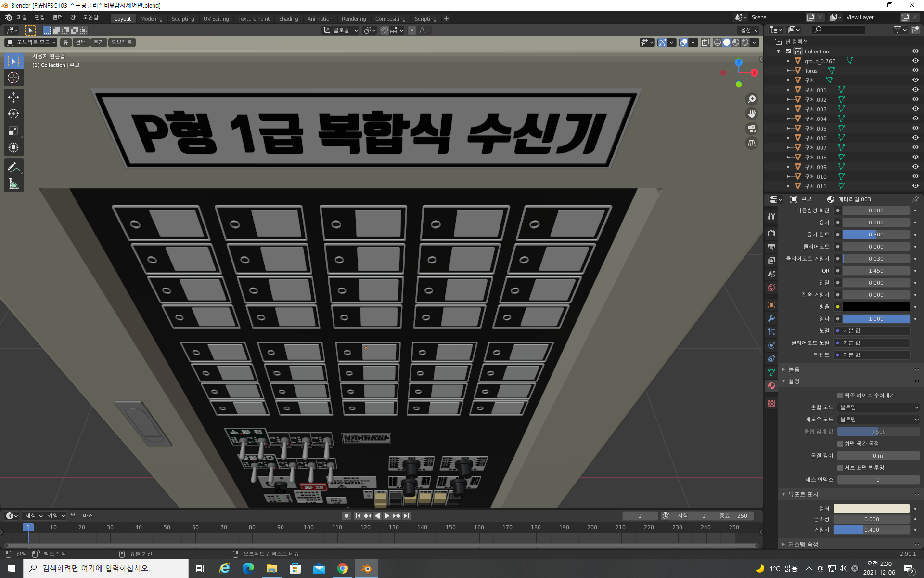Click the 오브젝트 button in viewport header
The image size is (924, 578).
[122, 42]
